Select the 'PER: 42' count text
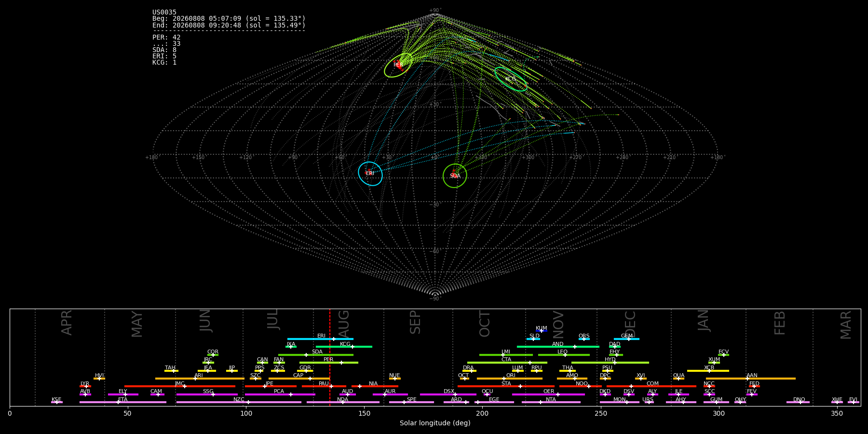Image resolution: width=868 pixels, height=434 pixels. coord(166,37)
